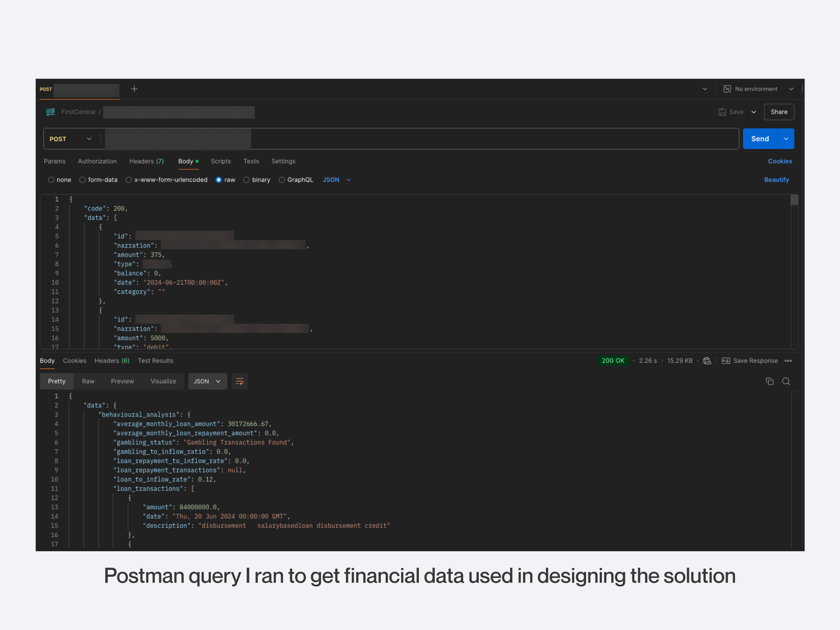Click the Send button
The width and height of the screenshot is (840, 630).
click(x=760, y=139)
